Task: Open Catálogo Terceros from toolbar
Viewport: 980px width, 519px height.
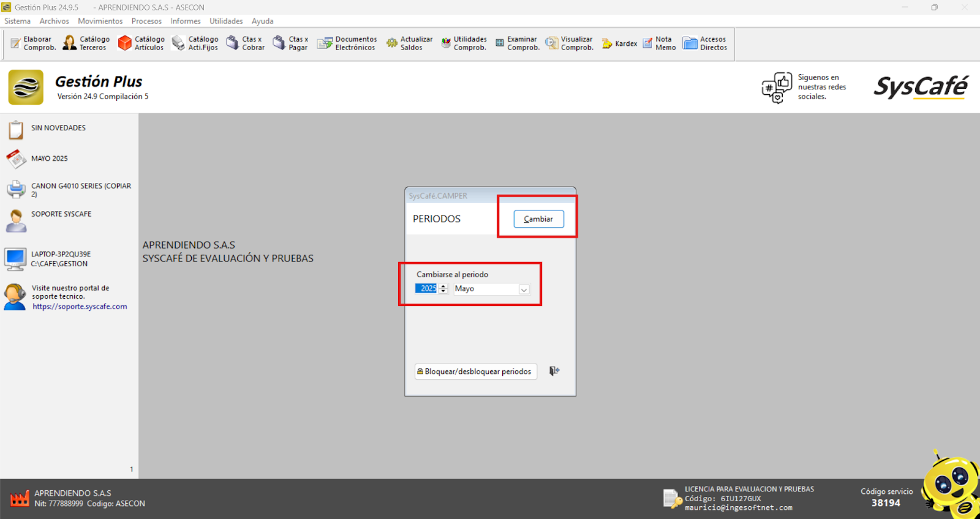Action: click(x=70, y=43)
